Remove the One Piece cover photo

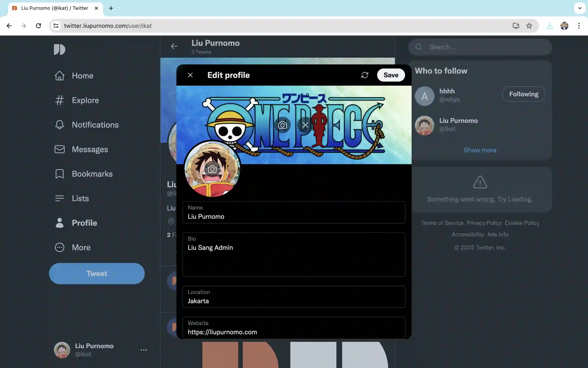pyautogui.click(x=305, y=125)
